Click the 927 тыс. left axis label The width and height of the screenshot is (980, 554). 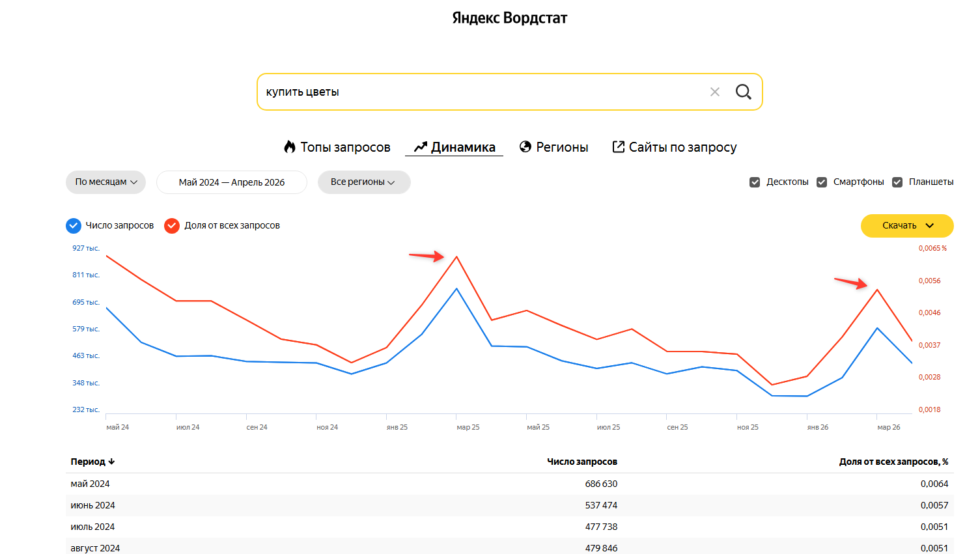[x=86, y=248]
